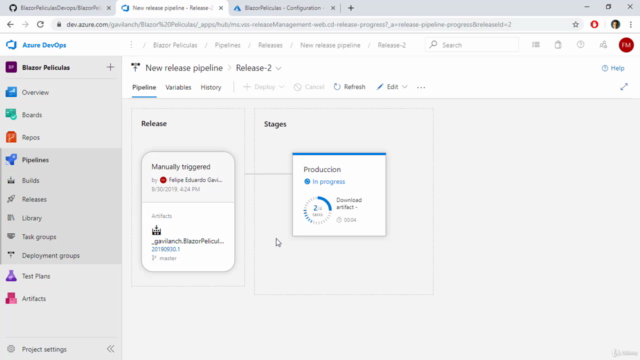Click the tasks progress ring
Image resolution: width=640 pixels, height=360 pixels.
click(x=317, y=210)
